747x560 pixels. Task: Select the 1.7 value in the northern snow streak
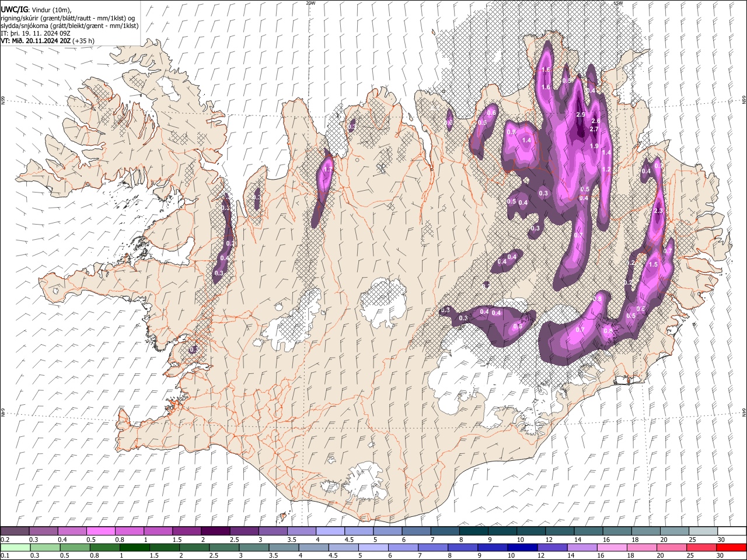tap(327, 170)
